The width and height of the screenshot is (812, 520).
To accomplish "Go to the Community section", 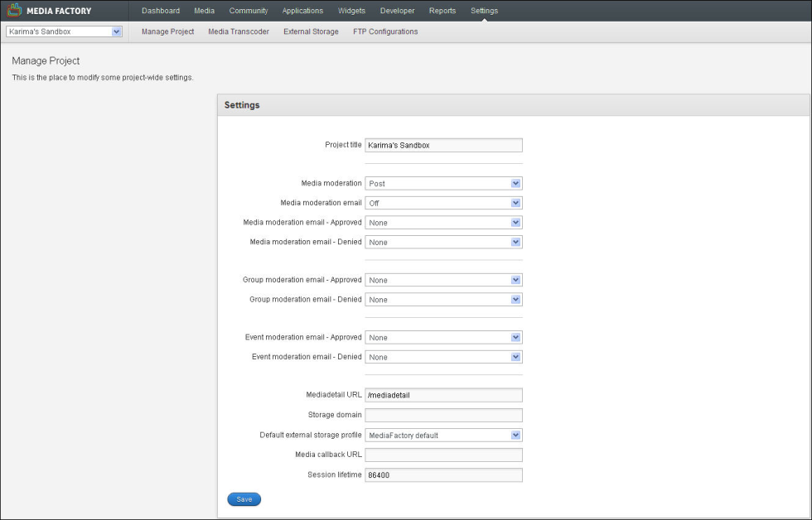I will coord(249,11).
